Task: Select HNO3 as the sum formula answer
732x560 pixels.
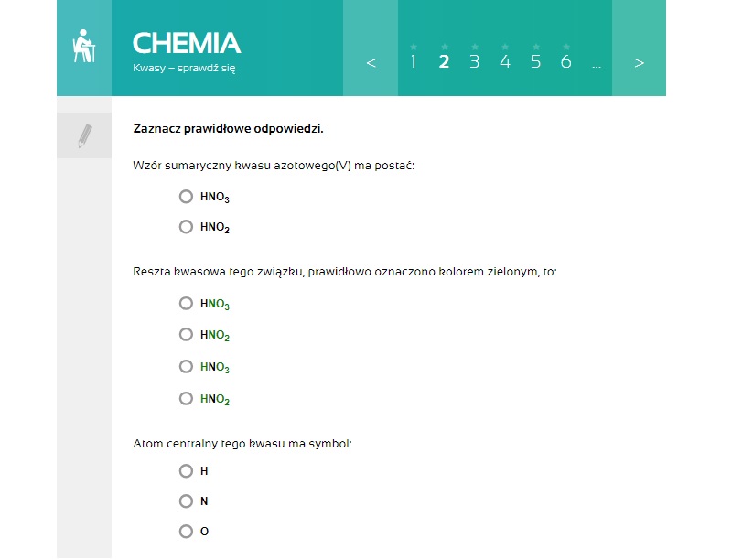Action: [x=187, y=197]
